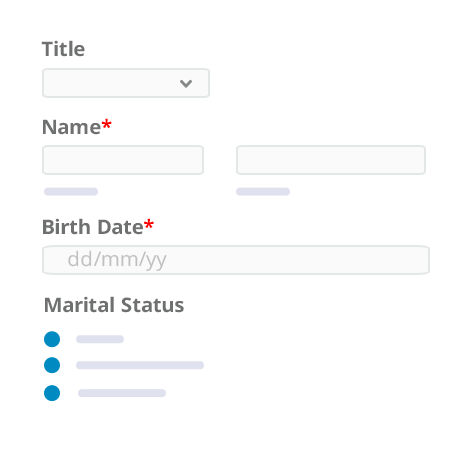Click the Marital Status heading
The width and height of the screenshot is (474, 451).
pyautogui.click(x=114, y=305)
